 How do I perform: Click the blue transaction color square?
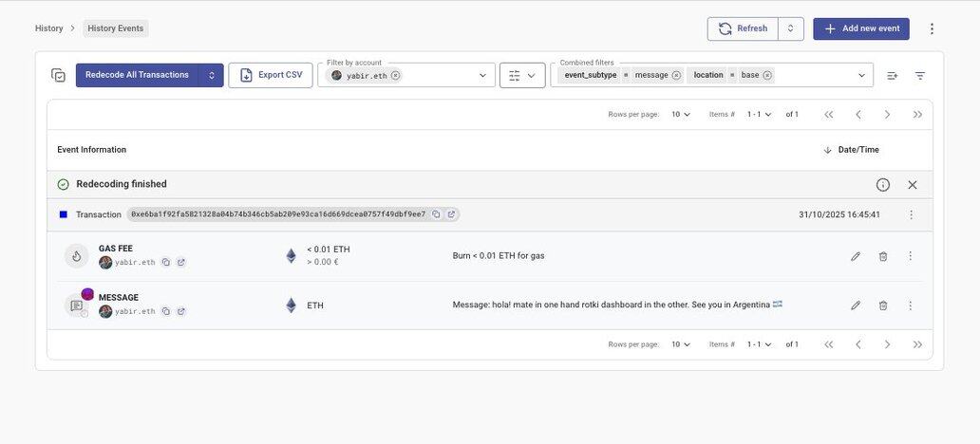pyautogui.click(x=64, y=214)
